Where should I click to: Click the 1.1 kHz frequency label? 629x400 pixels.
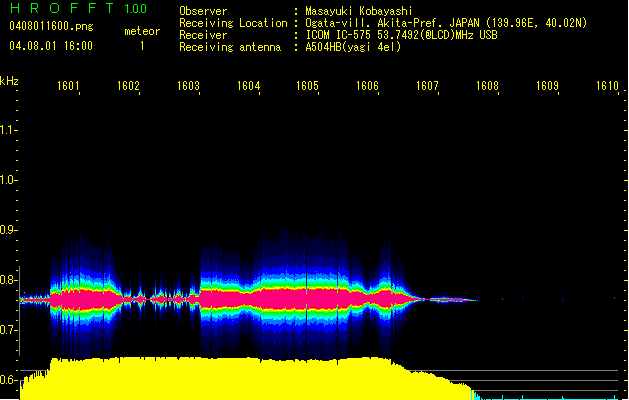pyautogui.click(x=7, y=130)
